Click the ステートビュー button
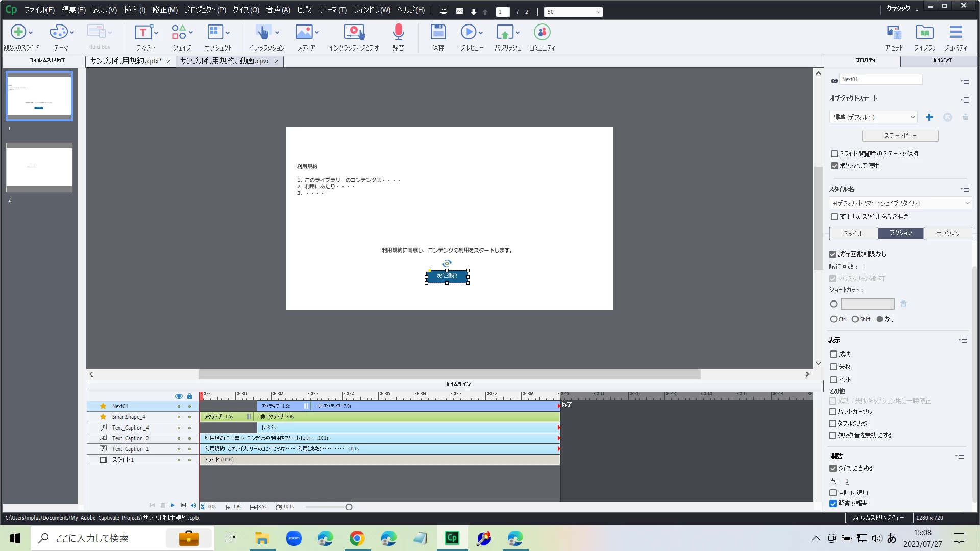Viewport: 980px width, 551px height. tap(900, 136)
